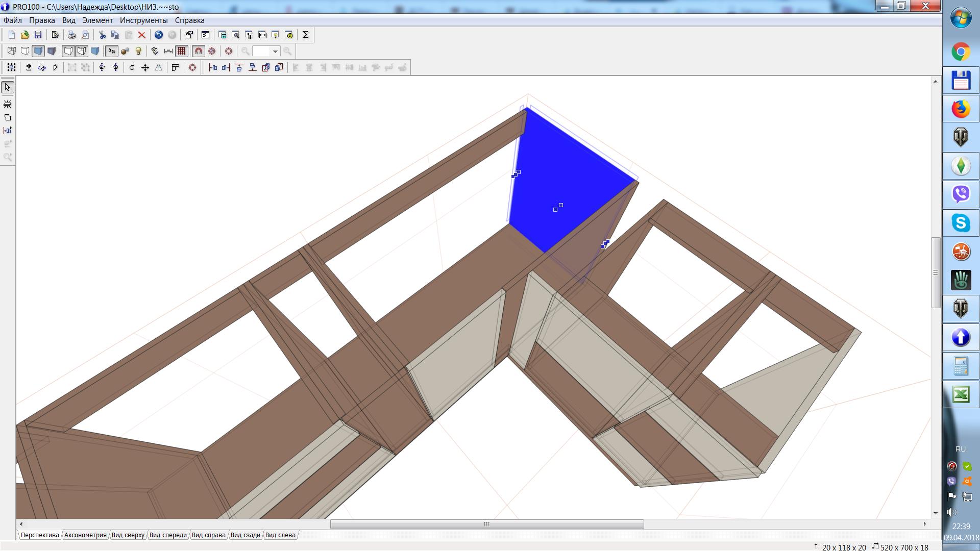Click the sum/calculate icon in toolbar

tap(304, 34)
